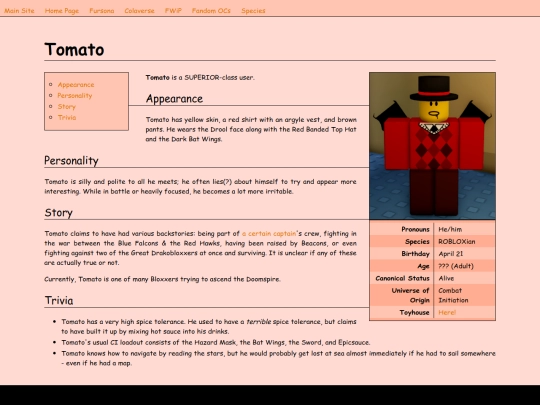
Task: Open the Colaverse nav item
Action: pyautogui.click(x=139, y=11)
